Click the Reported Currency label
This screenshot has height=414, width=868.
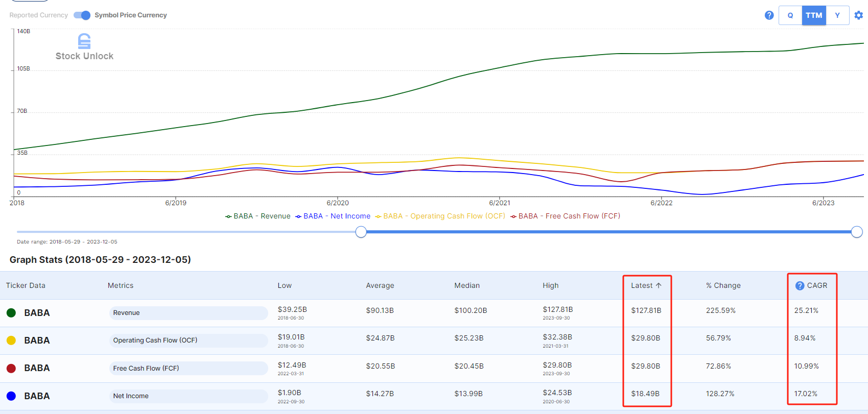pyautogui.click(x=38, y=15)
